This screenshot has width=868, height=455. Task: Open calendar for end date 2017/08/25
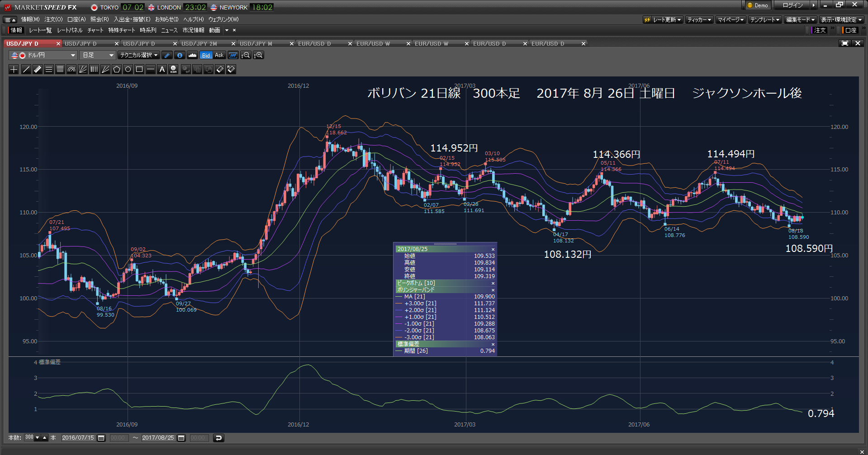pyautogui.click(x=181, y=438)
